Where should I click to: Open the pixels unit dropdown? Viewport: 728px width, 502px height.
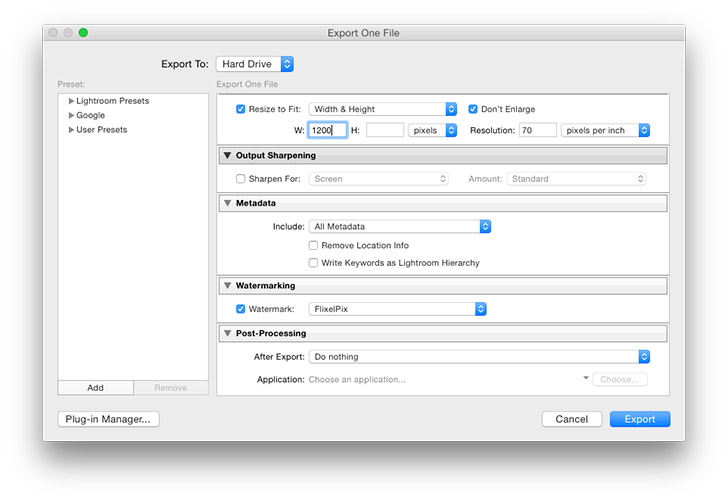click(432, 130)
